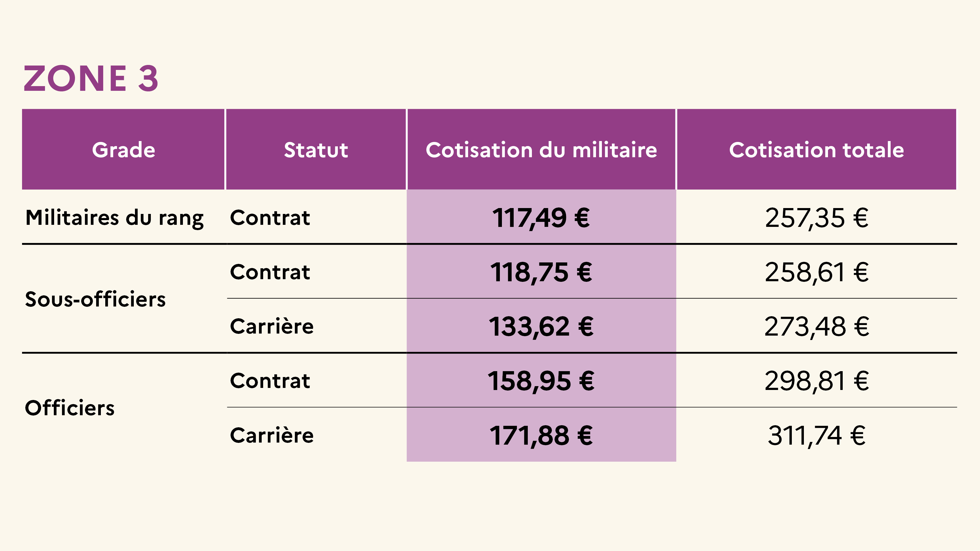Click Carrière status under Sous-officiers
980x551 pixels.
click(272, 326)
